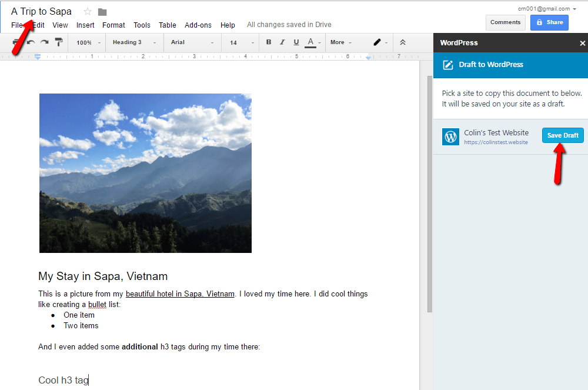Open the Insert menu
588x390 pixels.
point(85,25)
